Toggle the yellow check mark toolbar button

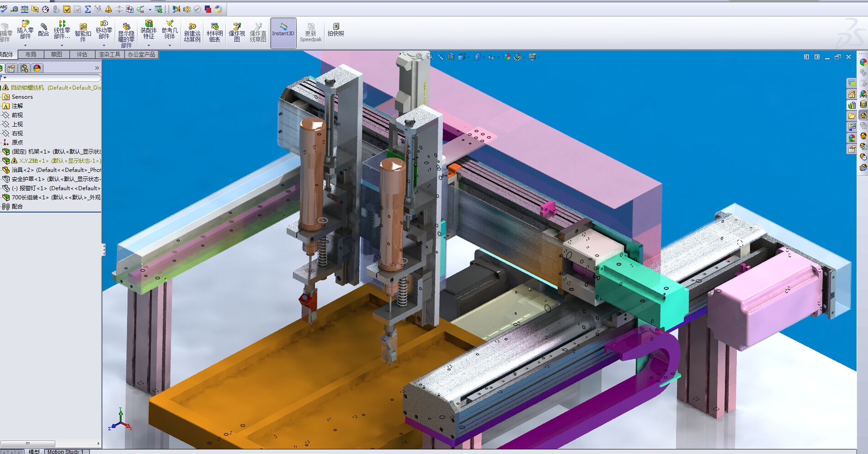point(67,9)
